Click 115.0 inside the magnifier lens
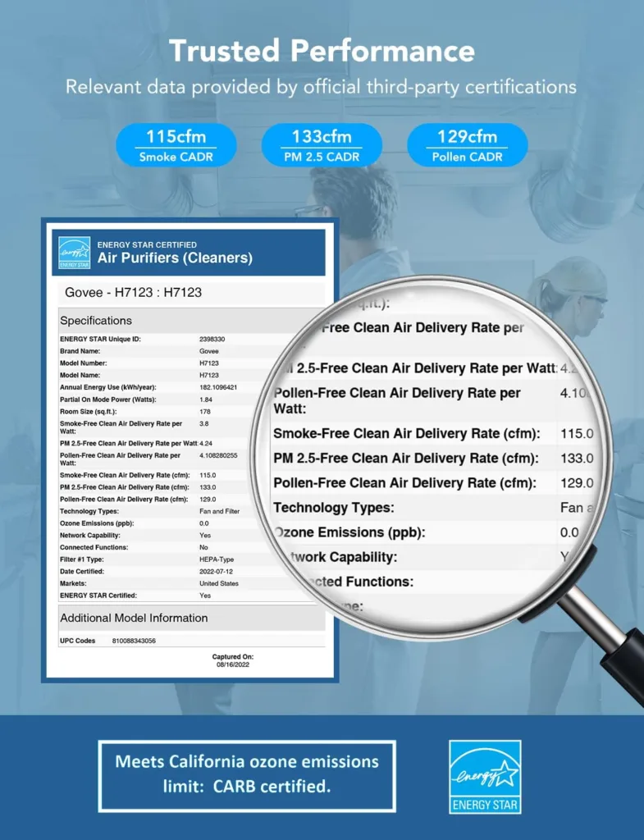Image resolution: width=644 pixels, height=840 pixels. (x=577, y=433)
